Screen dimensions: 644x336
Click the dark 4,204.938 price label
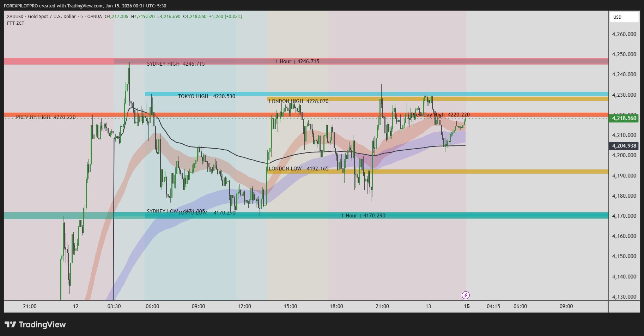tap(624, 146)
